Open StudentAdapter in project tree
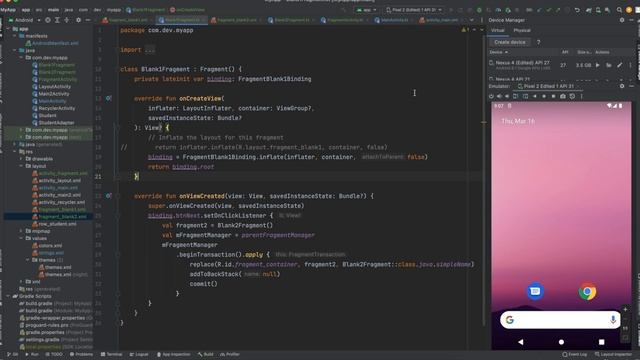 53,122
